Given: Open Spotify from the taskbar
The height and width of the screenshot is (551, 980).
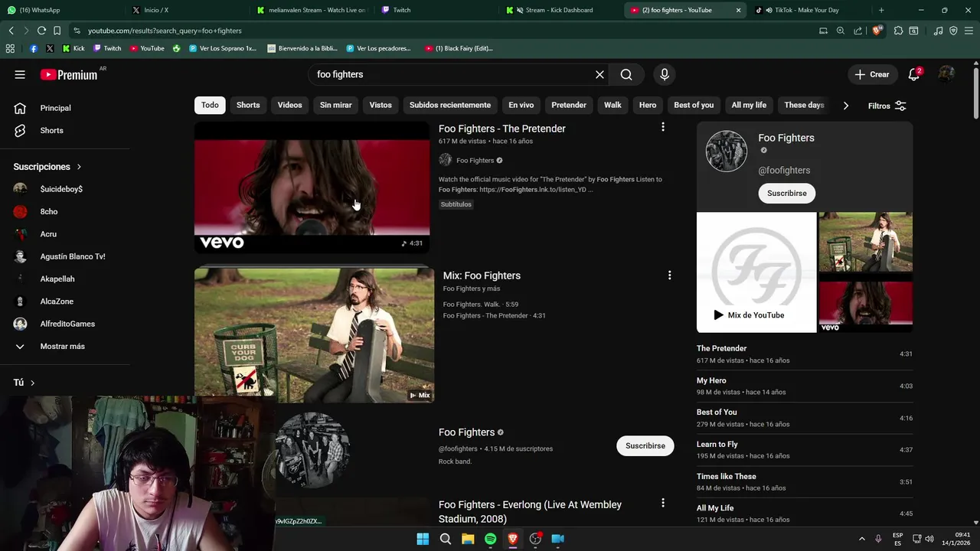Looking at the screenshot, I should [x=490, y=539].
